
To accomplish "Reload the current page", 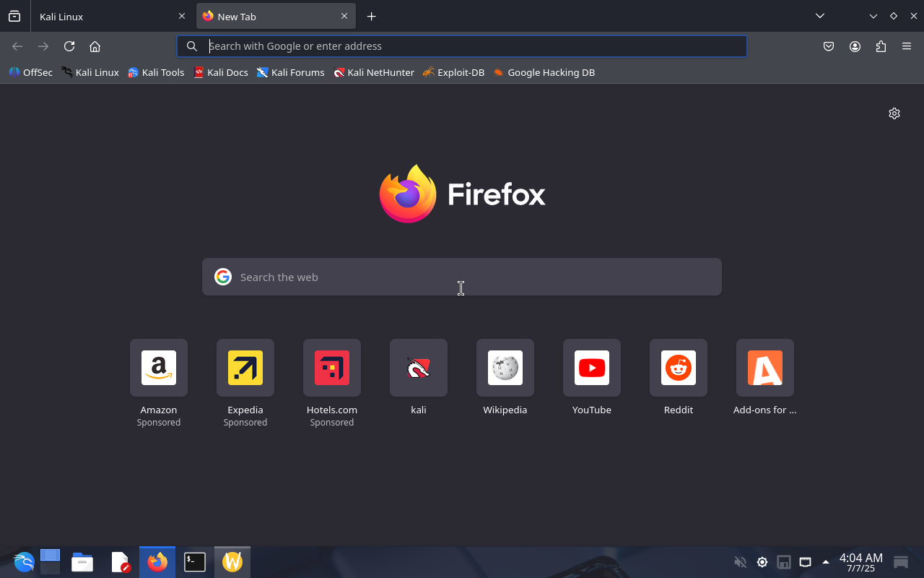I will [69, 46].
